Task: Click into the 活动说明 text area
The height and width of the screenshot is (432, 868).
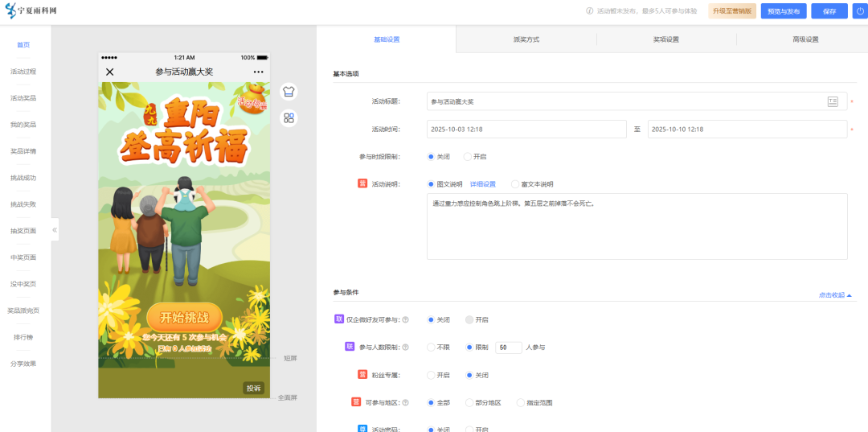Action: tap(637, 226)
